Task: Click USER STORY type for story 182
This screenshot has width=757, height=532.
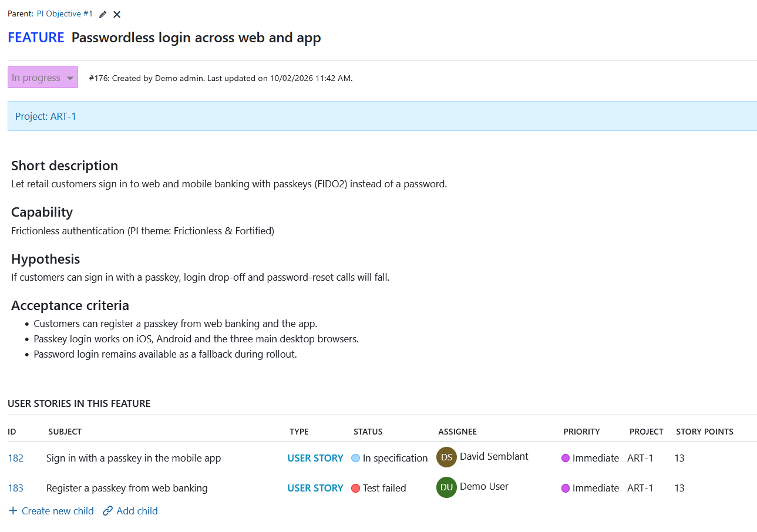Action: pos(315,458)
